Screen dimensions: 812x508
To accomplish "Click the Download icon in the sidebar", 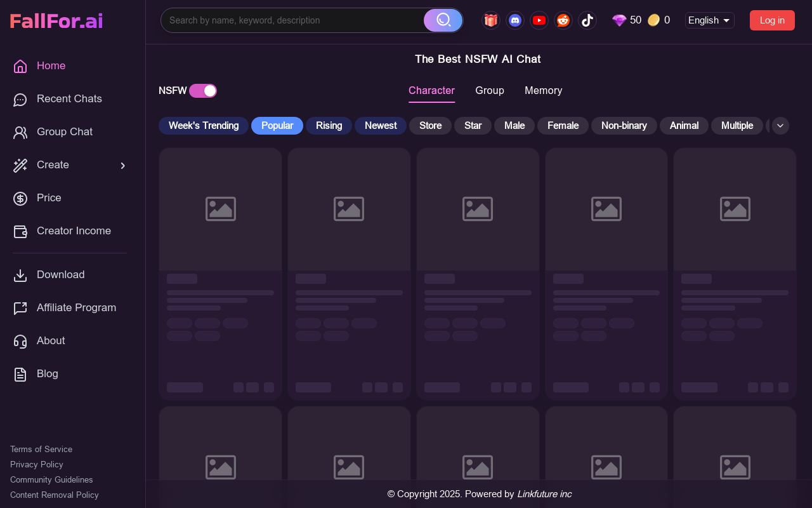I will click(x=20, y=276).
